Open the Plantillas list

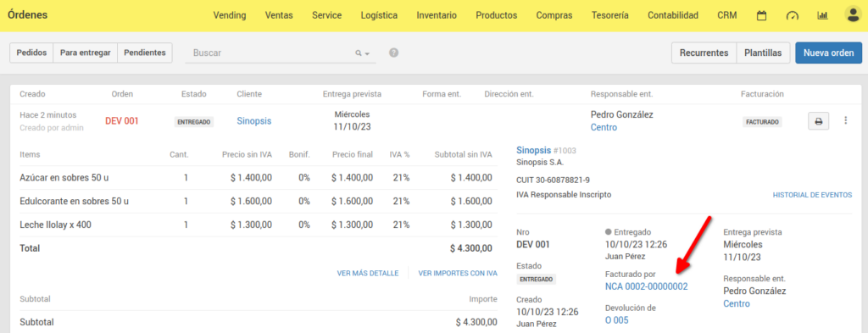[x=764, y=53]
